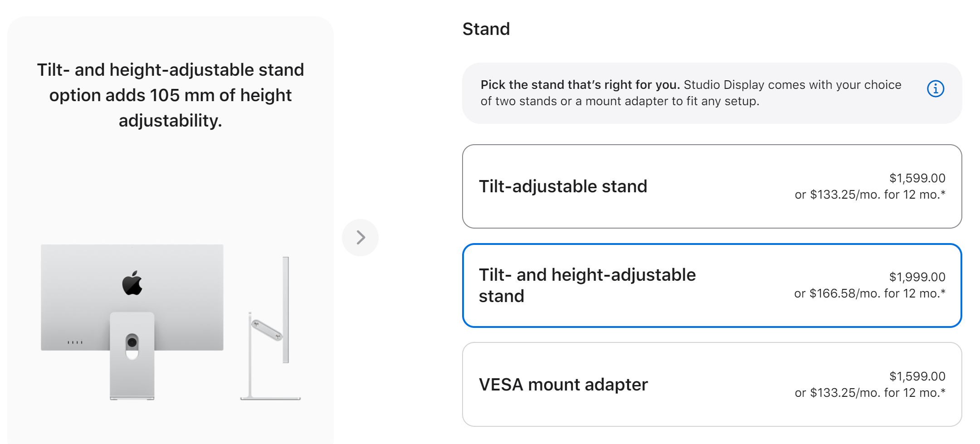Click the Apple logo on the display back
The height and width of the screenshot is (444, 980).
point(132,283)
